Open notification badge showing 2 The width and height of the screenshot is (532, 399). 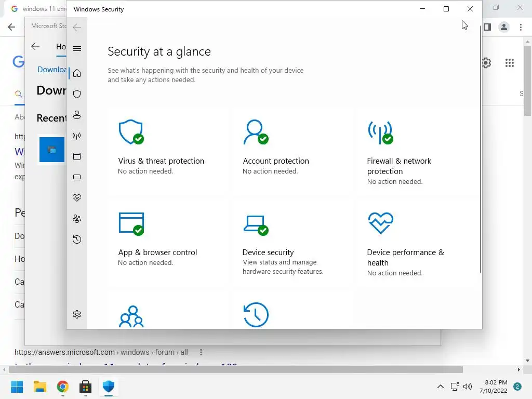pyautogui.click(x=517, y=387)
